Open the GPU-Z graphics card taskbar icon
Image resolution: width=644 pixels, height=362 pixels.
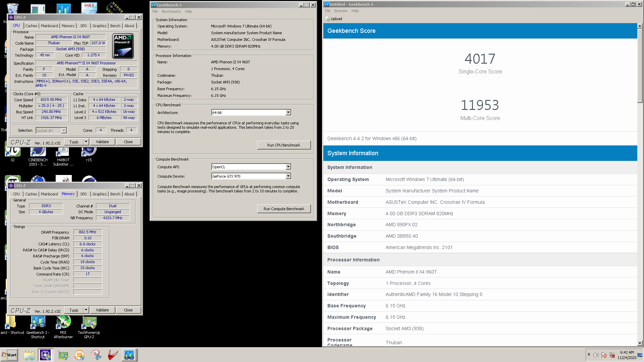click(x=63, y=355)
